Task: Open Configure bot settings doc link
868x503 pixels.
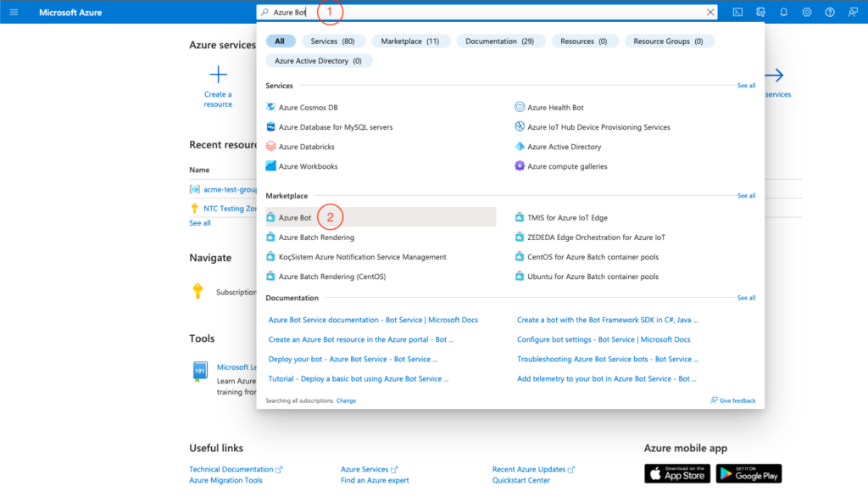Action: point(604,339)
